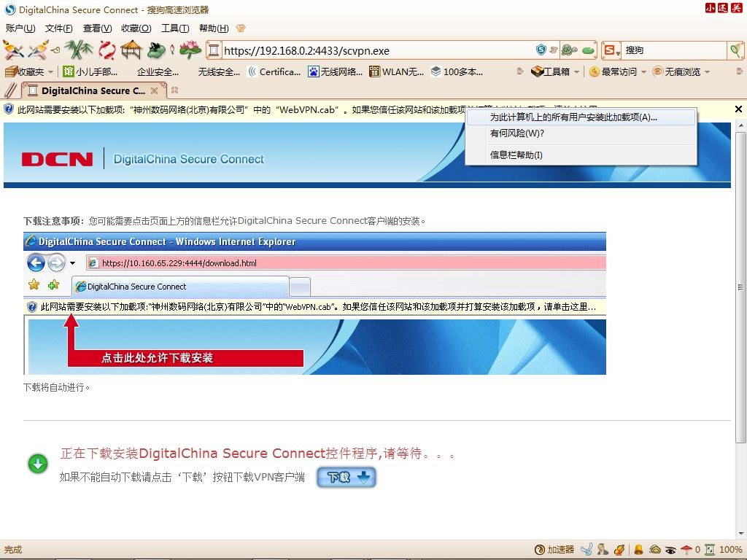Open a new tab with the plus icon
The width and height of the screenshot is (747, 560).
(x=175, y=90)
